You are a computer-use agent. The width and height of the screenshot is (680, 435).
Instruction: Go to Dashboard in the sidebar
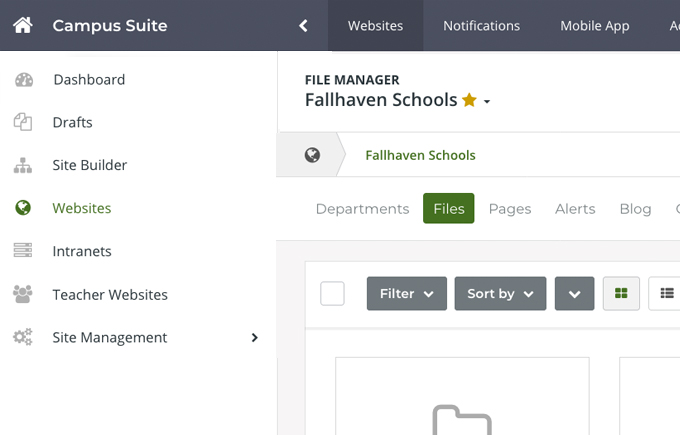pos(89,80)
